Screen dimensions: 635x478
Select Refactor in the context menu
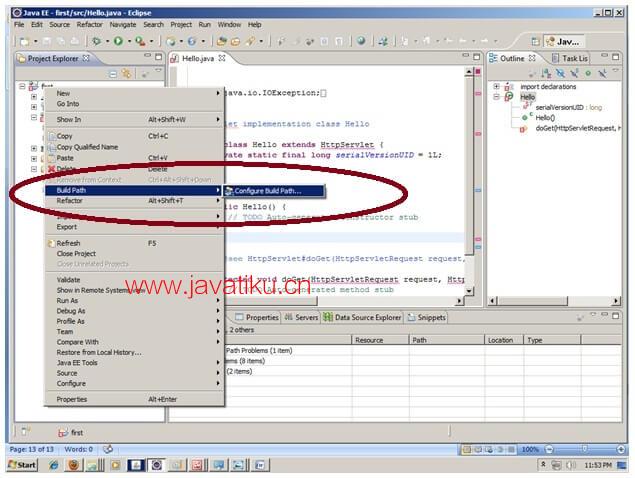[x=70, y=201]
